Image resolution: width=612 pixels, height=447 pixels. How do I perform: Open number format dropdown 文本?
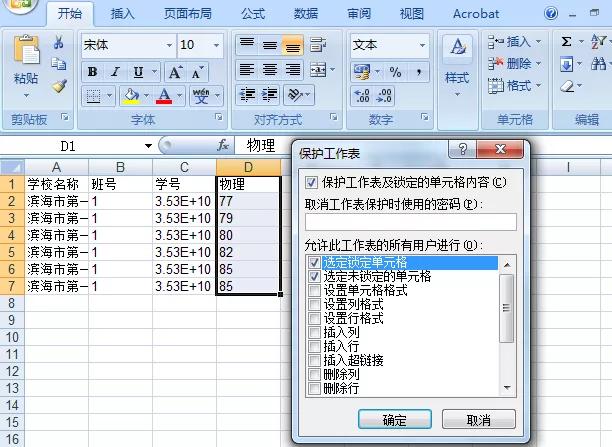click(422, 45)
